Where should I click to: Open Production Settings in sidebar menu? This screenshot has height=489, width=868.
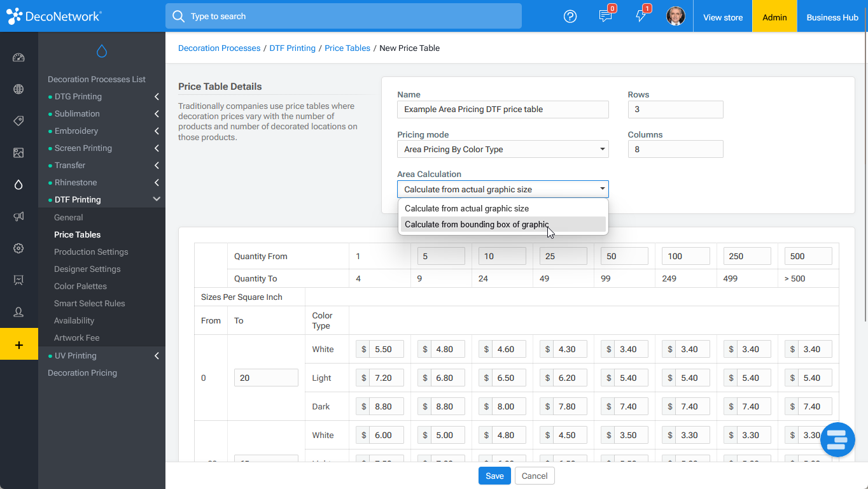91,252
